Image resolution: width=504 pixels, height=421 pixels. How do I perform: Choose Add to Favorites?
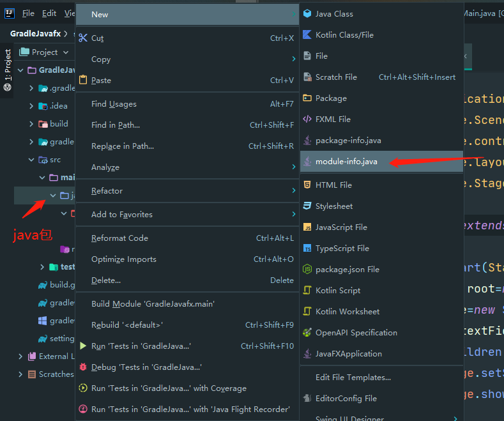[187, 215]
